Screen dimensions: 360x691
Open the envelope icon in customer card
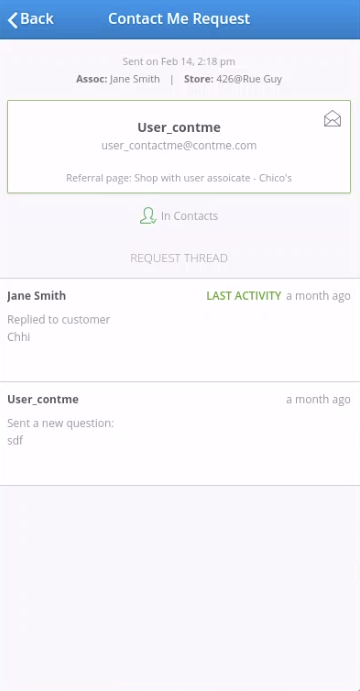(x=332, y=119)
